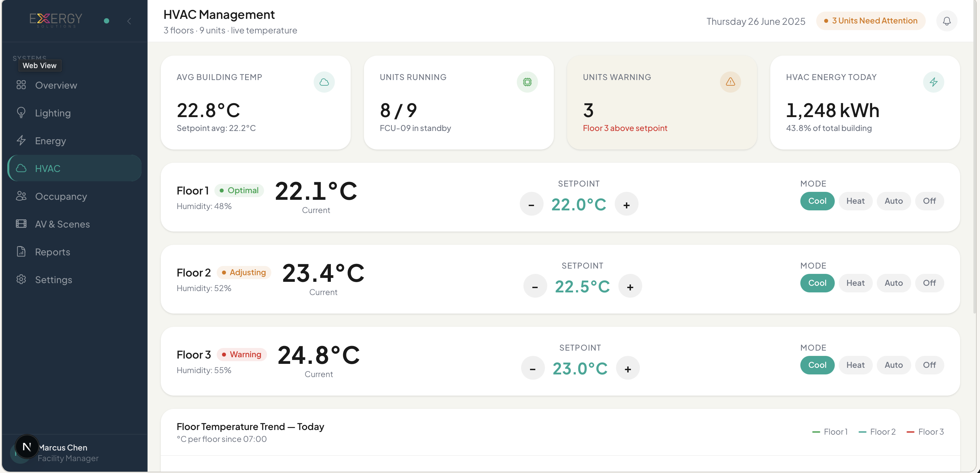This screenshot has height=473, width=980.
Task: Decrease the Floor 3 setpoint
Action: click(x=533, y=368)
